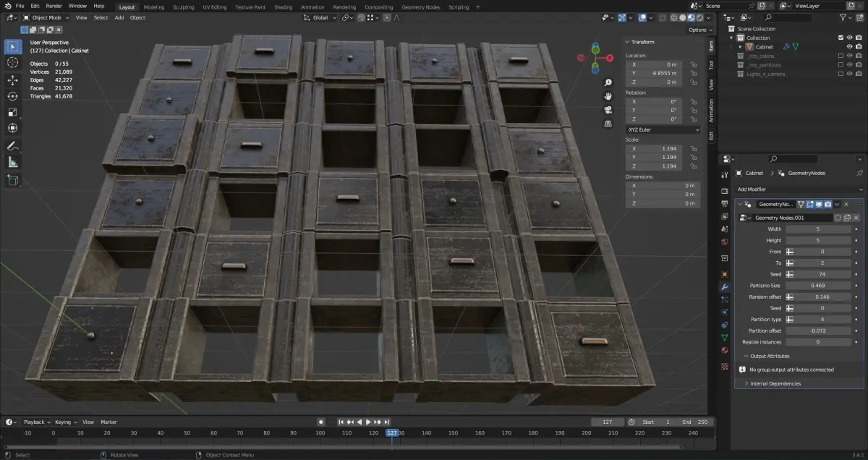
Task: Open the XYZ Euler rotation mode dropdown
Action: 663,129
